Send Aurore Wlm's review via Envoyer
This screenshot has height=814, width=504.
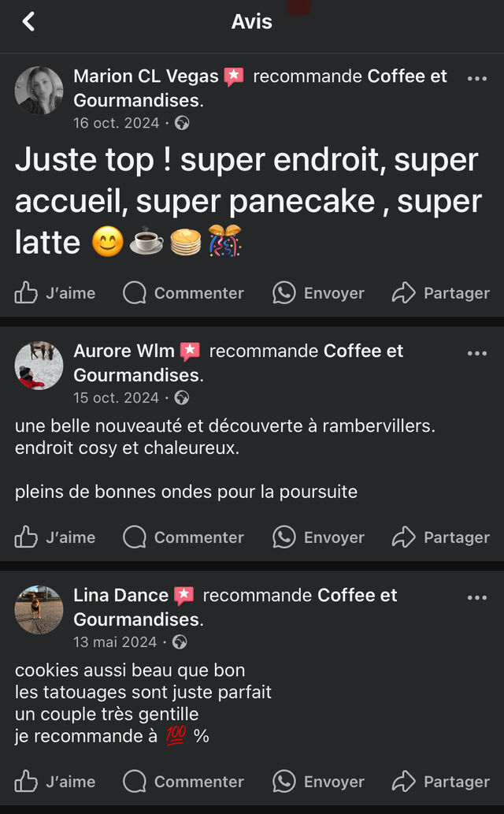(x=318, y=537)
